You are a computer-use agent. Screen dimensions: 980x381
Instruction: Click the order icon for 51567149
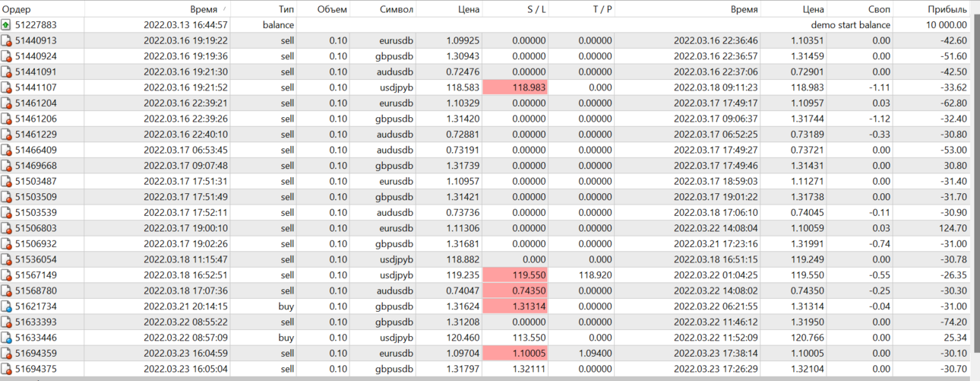[6, 275]
